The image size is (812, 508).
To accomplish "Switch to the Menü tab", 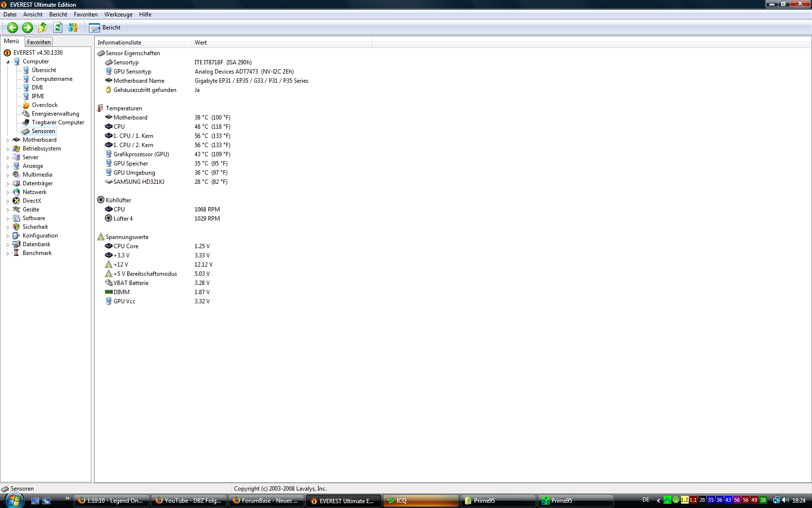I will (x=12, y=42).
